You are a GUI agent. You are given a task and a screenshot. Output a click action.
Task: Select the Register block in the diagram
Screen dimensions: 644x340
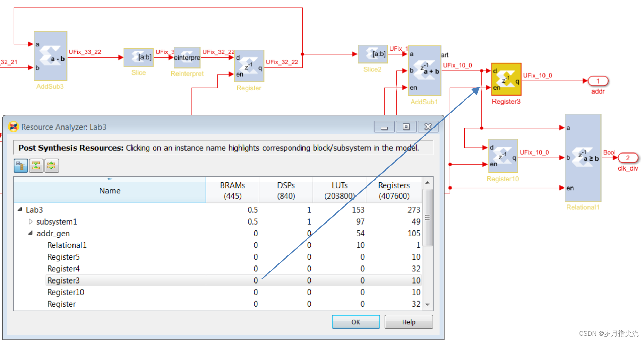click(249, 66)
